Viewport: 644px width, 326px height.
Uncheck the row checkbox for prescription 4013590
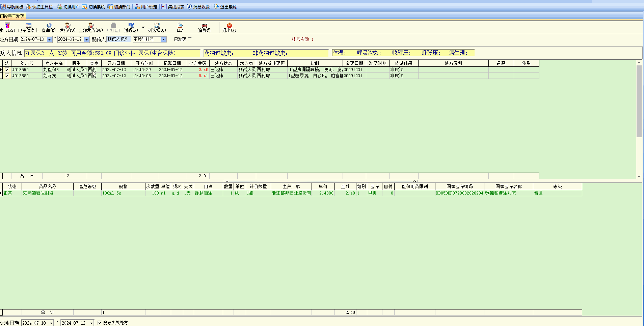point(7,69)
